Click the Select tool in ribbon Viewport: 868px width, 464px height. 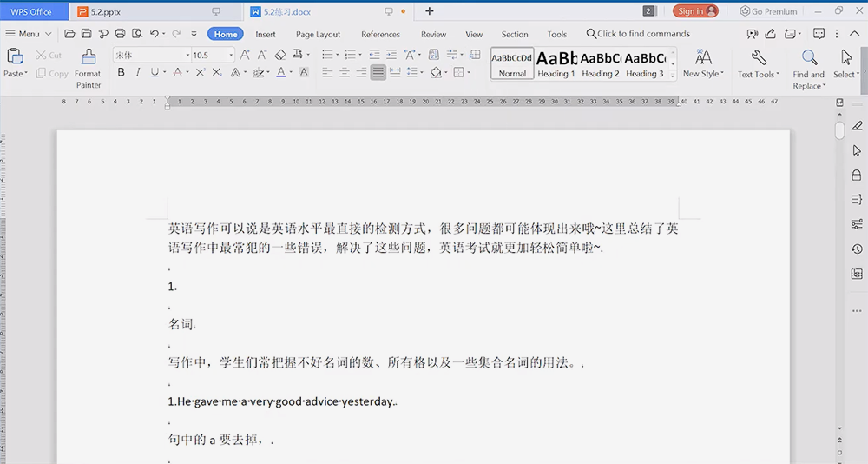coord(845,64)
